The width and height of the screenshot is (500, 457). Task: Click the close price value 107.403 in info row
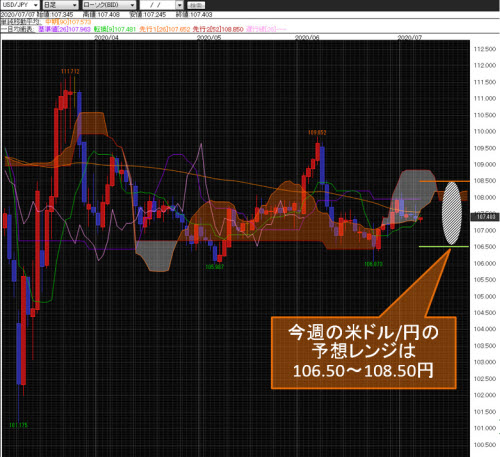pyautogui.click(x=201, y=15)
